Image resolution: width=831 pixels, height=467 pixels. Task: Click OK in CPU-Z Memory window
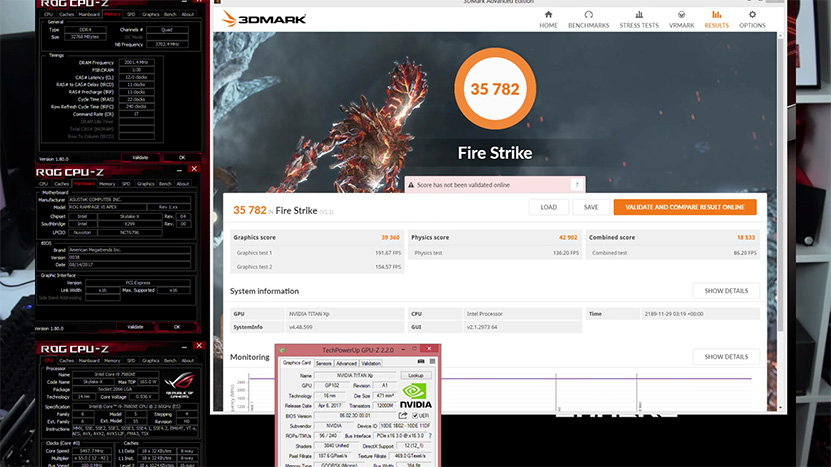[x=182, y=157]
